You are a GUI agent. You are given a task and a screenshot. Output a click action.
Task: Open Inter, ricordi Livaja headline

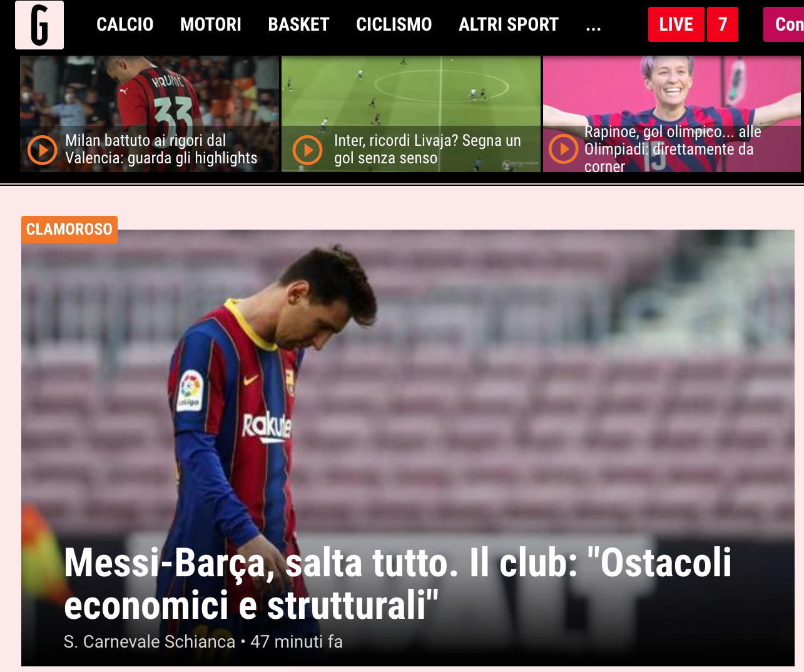pos(427,149)
